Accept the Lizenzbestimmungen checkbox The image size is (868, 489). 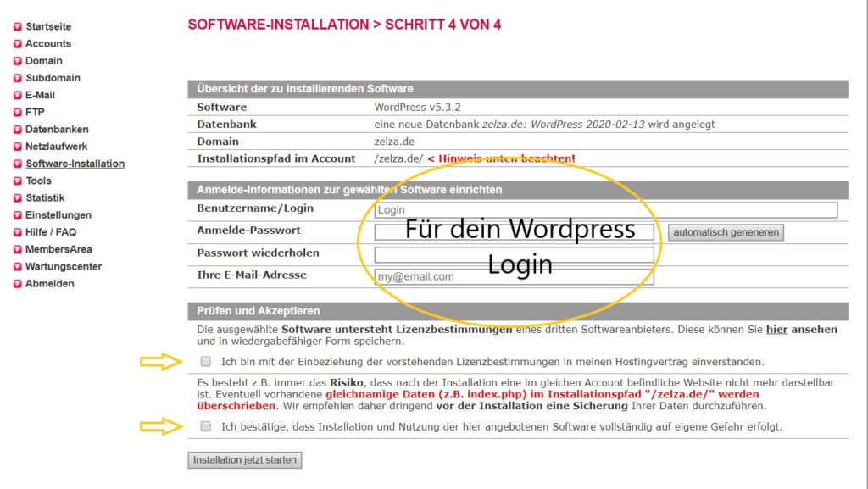205,361
